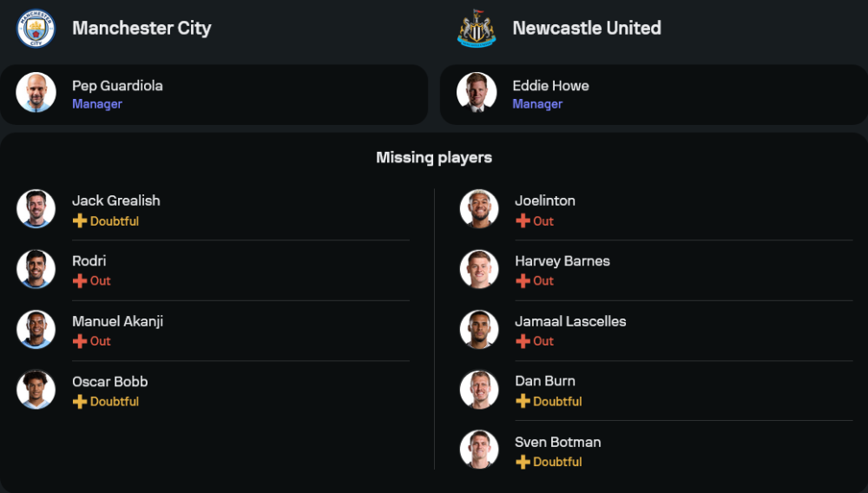Image resolution: width=868 pixels, height=493 pixels.
Task: Open Pep Guardiola's manager photo
Action: point(36,93)
